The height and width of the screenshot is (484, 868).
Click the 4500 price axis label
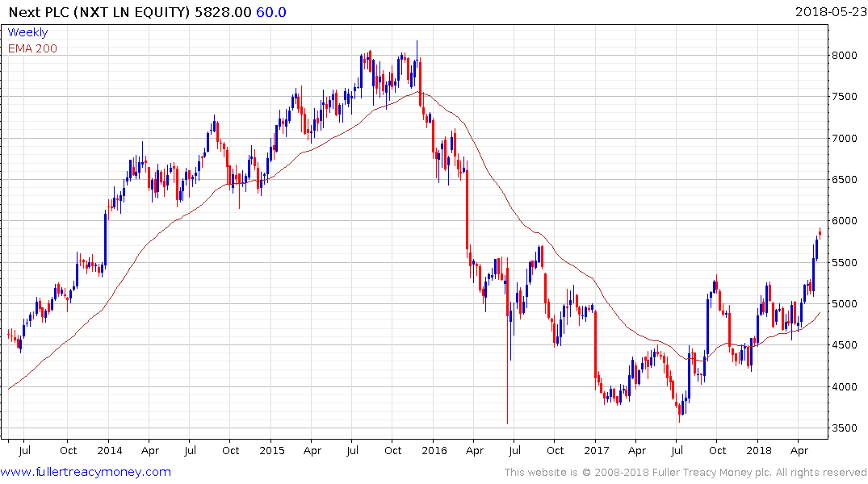[x=845, y=345]
